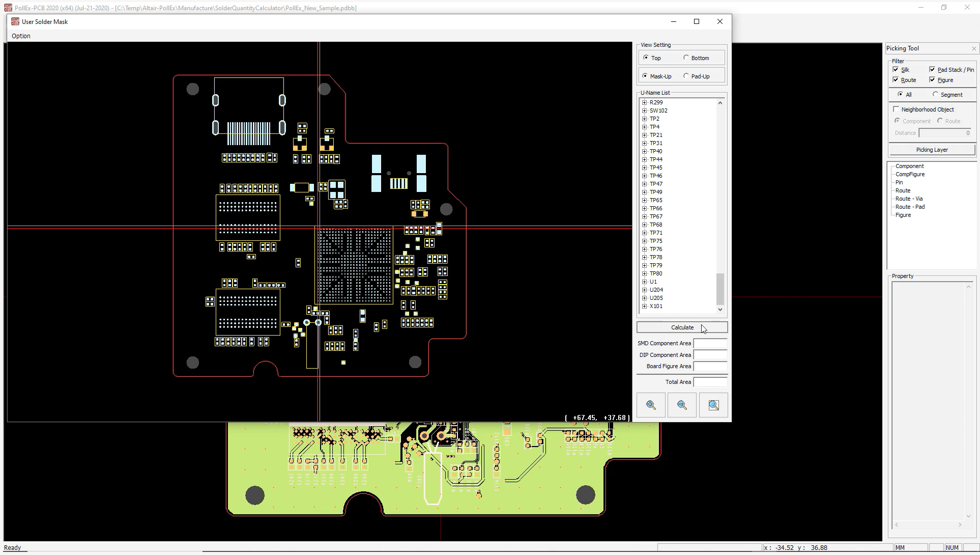Select the Bottom view radio button
The width and height of the screenshot is (980, 555).
tap(686, 58)
